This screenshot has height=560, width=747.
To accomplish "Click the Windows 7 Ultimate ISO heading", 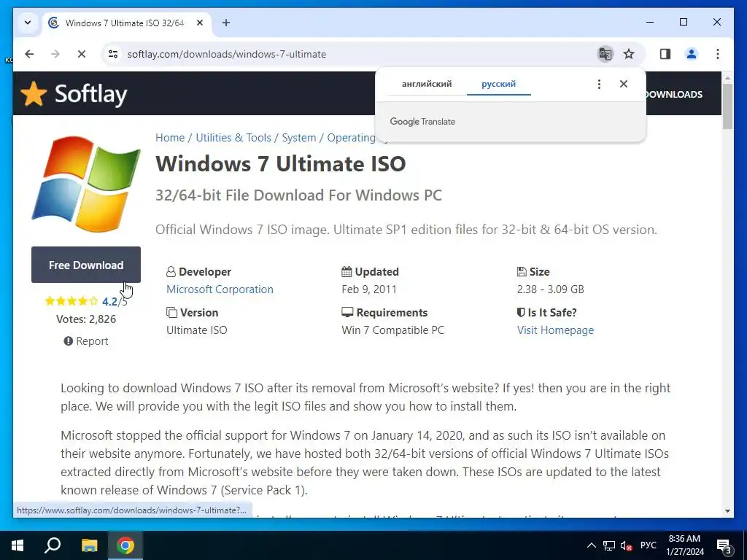I will pyautogui.click(x=281, y=164).
